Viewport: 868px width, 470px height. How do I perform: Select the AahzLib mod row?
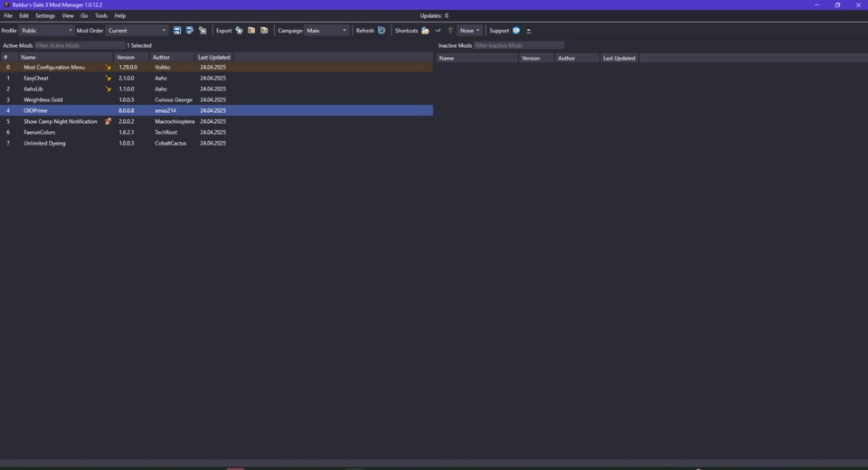[x=216, y=89]
